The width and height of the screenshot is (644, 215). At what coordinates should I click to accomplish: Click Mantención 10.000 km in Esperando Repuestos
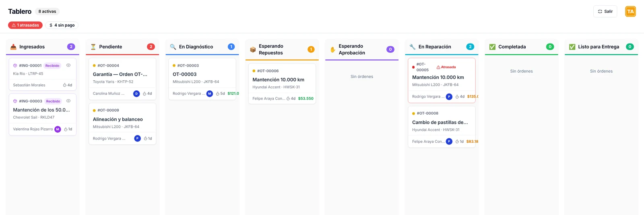click(x=279, y=80)
